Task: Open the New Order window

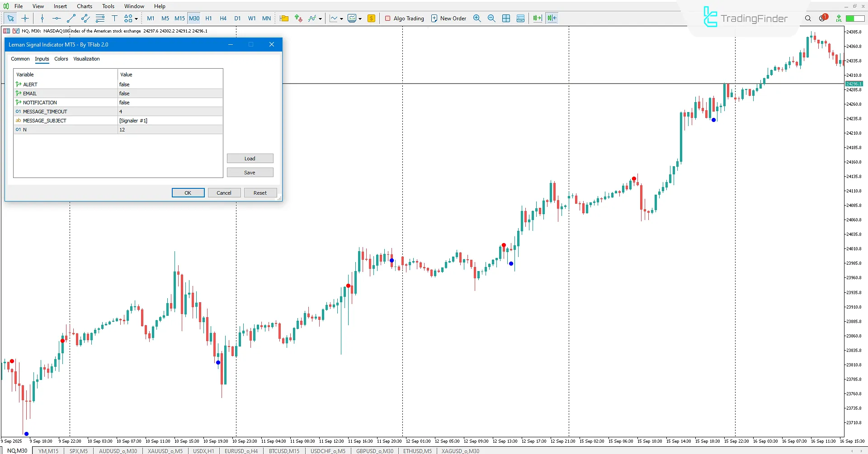Action: click(x=448, y=18)
